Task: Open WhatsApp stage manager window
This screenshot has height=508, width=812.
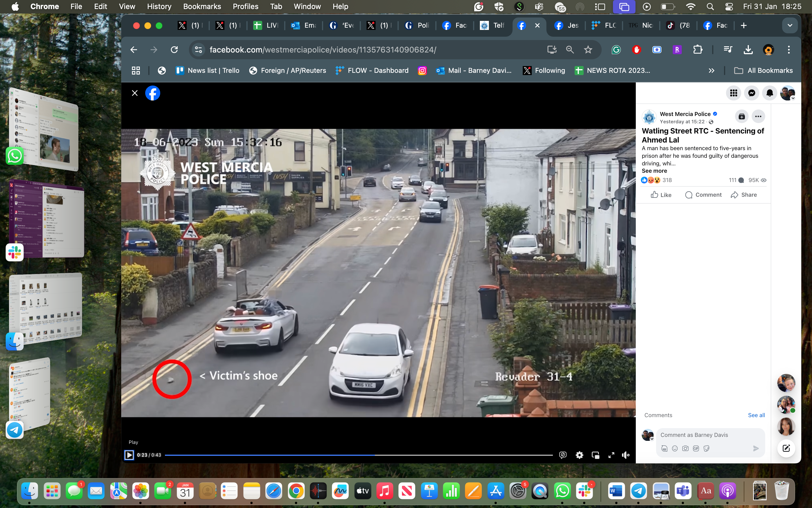Action: coord(44,129)
